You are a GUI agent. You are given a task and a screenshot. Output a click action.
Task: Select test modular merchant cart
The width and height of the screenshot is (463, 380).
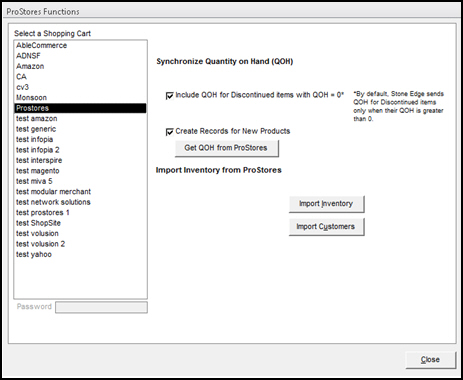[x=80, y=192]
